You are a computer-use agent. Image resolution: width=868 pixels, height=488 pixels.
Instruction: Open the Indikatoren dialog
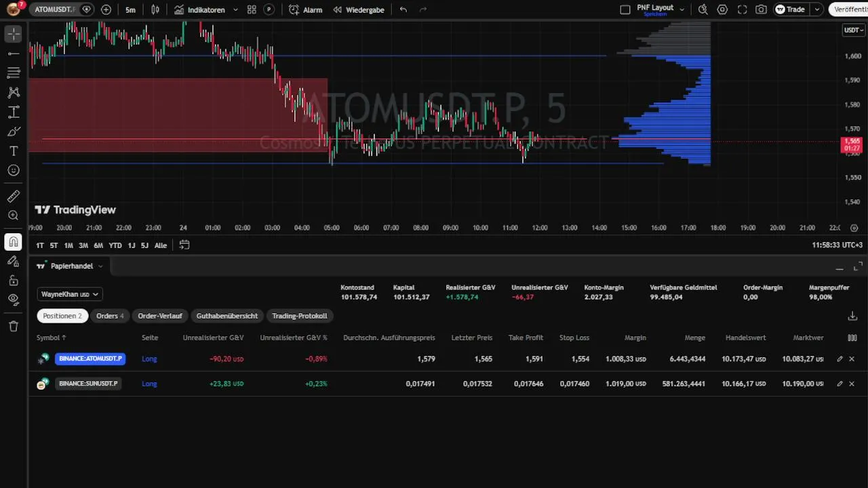point(199,9)
